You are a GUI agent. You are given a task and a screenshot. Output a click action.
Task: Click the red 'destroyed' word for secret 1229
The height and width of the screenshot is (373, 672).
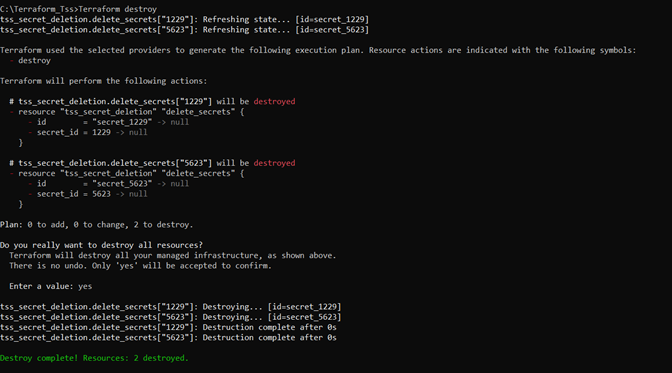pyautogui.click(x=274, y=102)
